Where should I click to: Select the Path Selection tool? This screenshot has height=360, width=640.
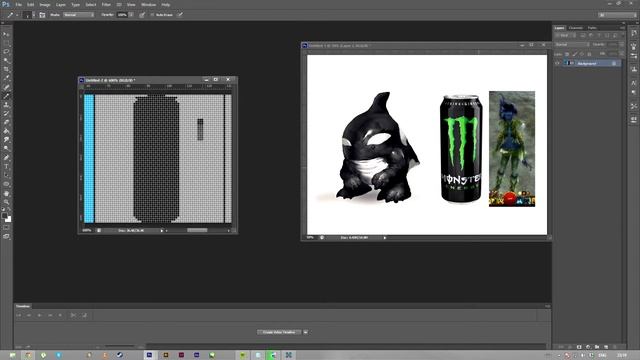click(x=6, y=176)
